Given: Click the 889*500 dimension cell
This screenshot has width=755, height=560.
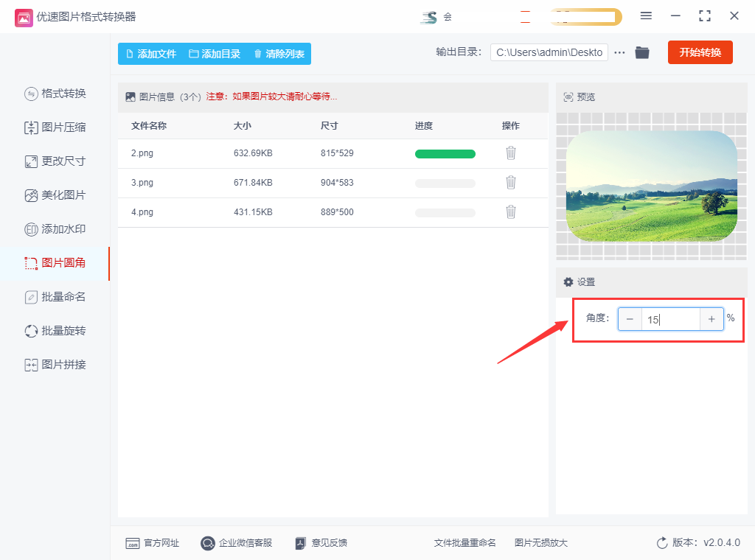Looking at the screenshot, I should (x=337, y=211).
